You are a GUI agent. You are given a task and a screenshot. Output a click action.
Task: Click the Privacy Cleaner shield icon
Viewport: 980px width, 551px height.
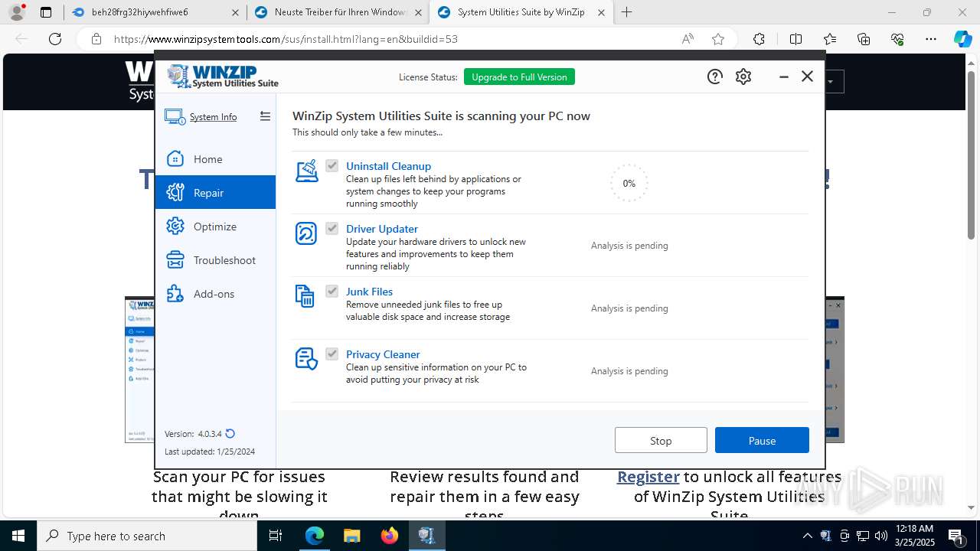[306, 359]
